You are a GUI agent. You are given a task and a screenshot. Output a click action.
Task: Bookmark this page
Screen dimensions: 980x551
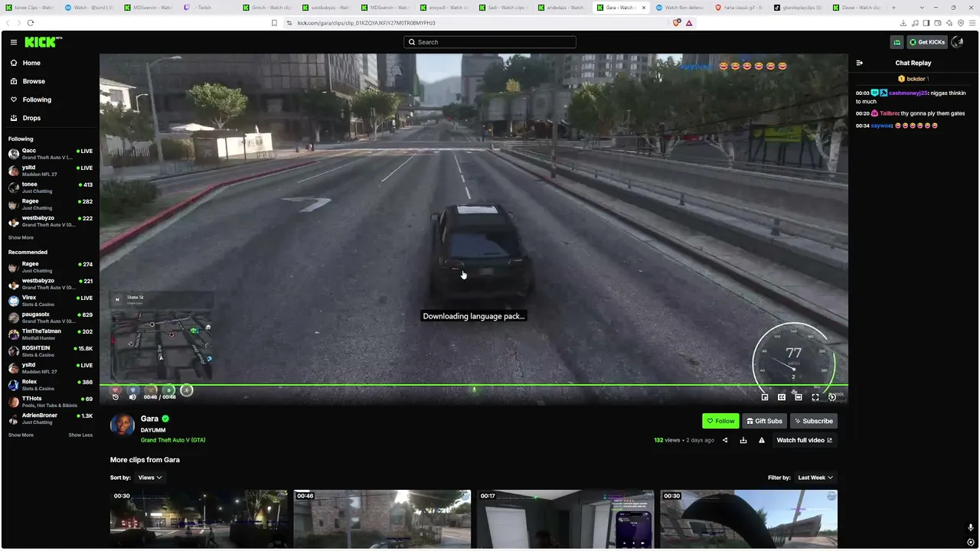click(274, 23)
